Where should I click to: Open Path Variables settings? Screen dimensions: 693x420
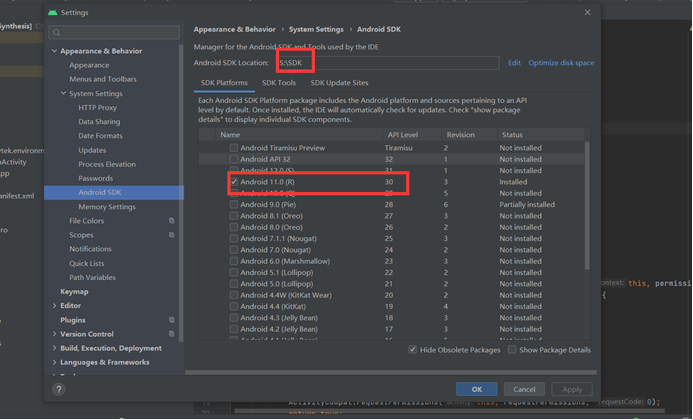tap(92, 277)
